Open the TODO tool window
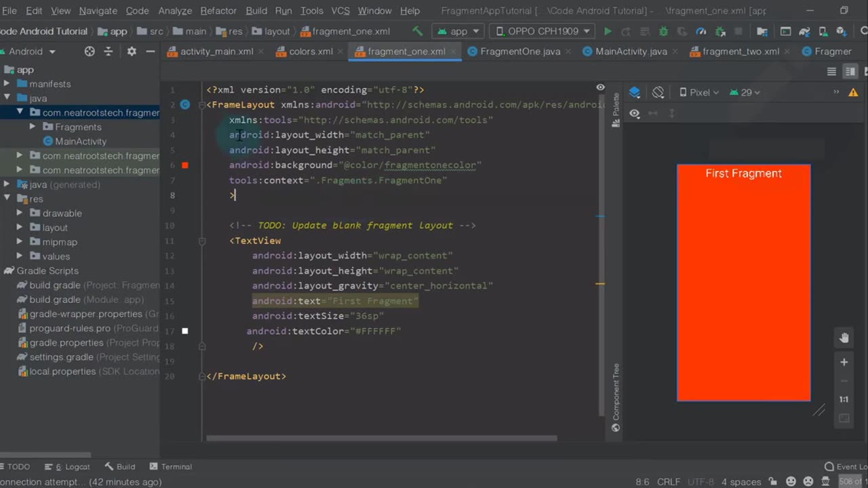This screenshot has height=488, width=868. tap(14, 466)
